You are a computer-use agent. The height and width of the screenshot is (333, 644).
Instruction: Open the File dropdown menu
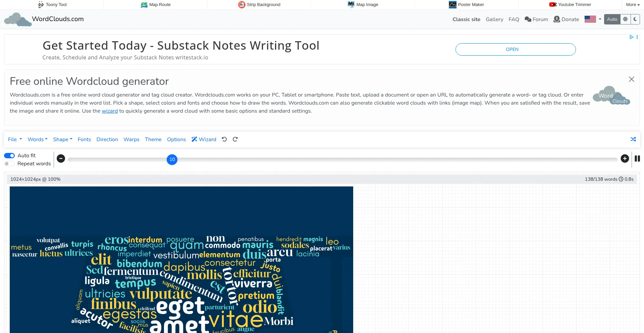tap(15, 139)
